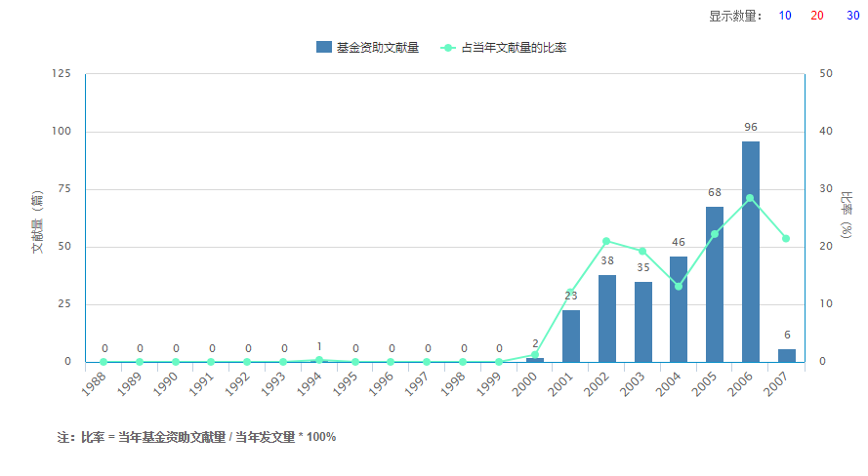Toggle the 基金资助文献量 legend series
Screen dimensions: 868x476
(367, 48)
